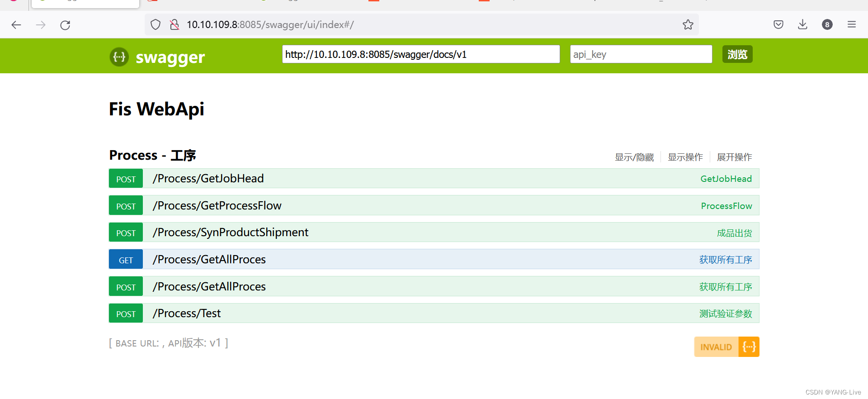
Task: Expand the /Process/GetJobHead operation path
Action: pyautogui.click(x=208, y=179)
